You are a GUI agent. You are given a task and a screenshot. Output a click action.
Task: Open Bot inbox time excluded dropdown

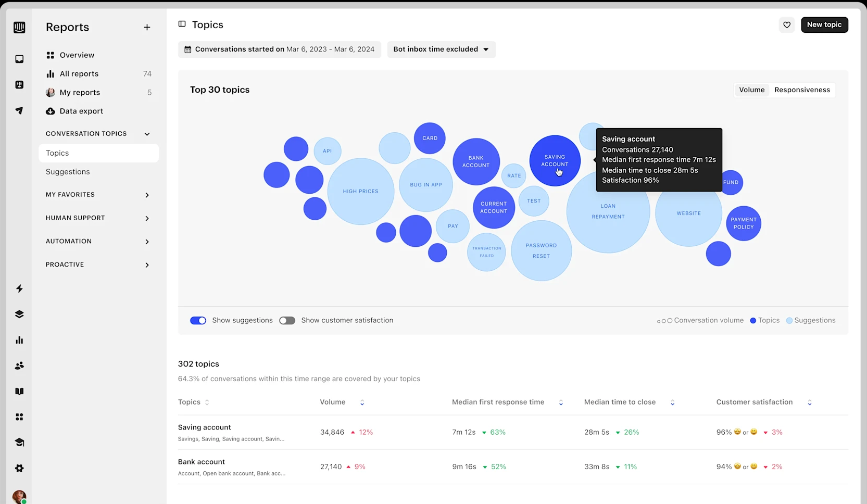coord(441,49)
